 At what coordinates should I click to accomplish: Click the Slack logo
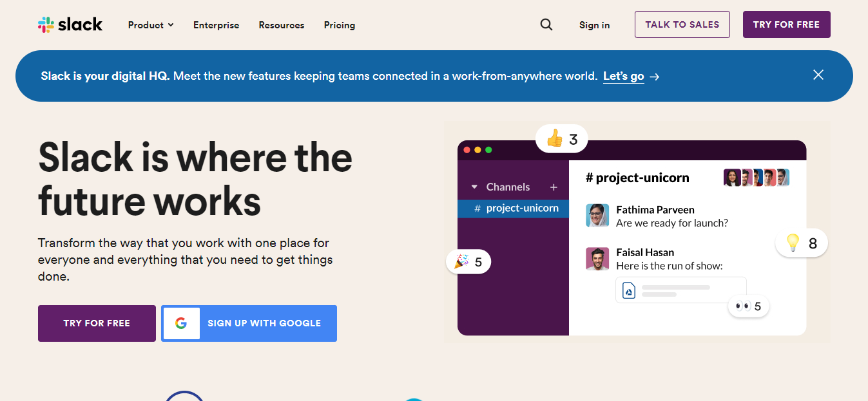70,25
